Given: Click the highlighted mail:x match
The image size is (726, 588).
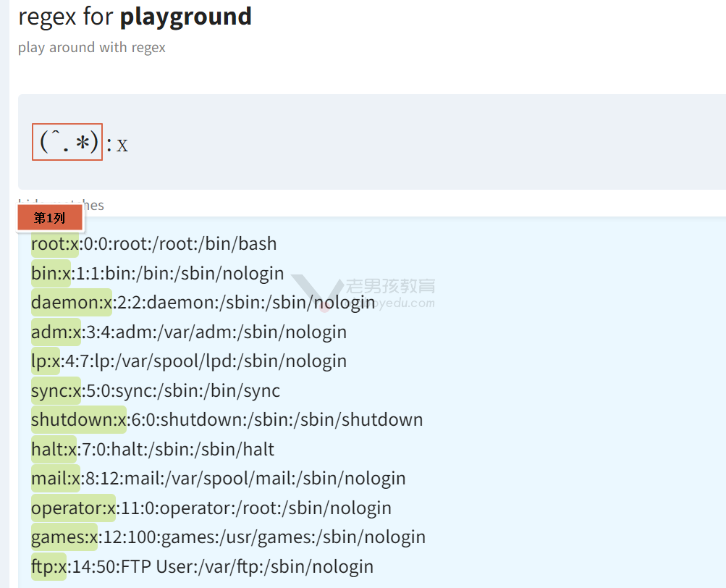Looking at the screenshot, I should 56,478.
